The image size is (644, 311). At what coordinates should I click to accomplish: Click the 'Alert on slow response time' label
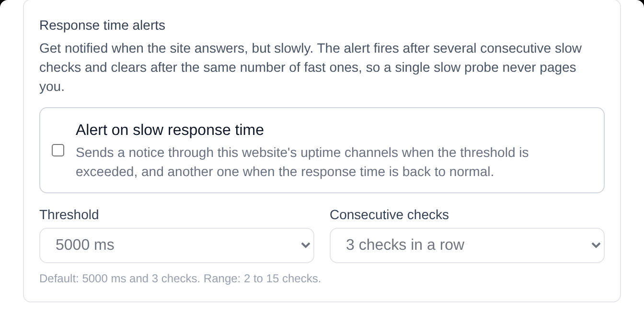click(x=170, y=130)
